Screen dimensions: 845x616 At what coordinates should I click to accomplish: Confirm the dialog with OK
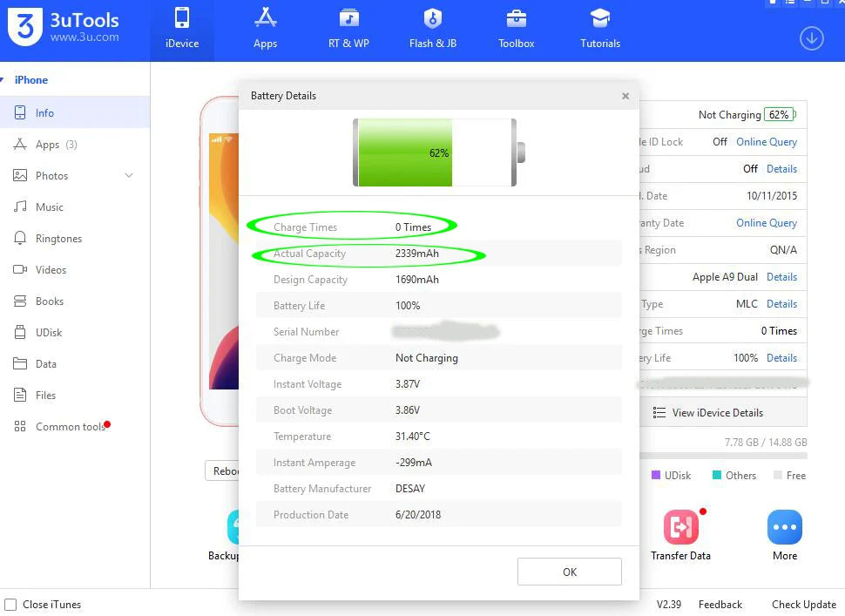coord(569,572)
